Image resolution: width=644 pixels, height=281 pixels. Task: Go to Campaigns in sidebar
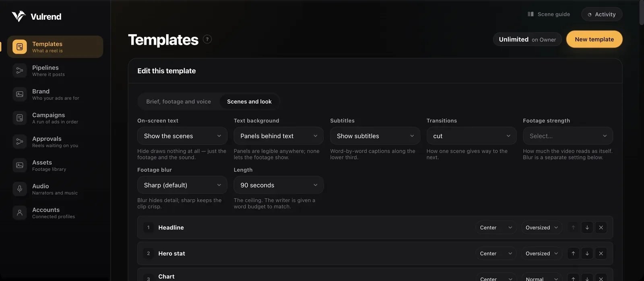(55, 118)
